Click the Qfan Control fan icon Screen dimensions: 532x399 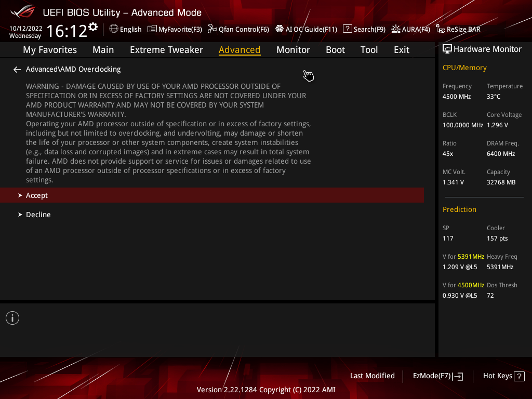tap(212, 29)
